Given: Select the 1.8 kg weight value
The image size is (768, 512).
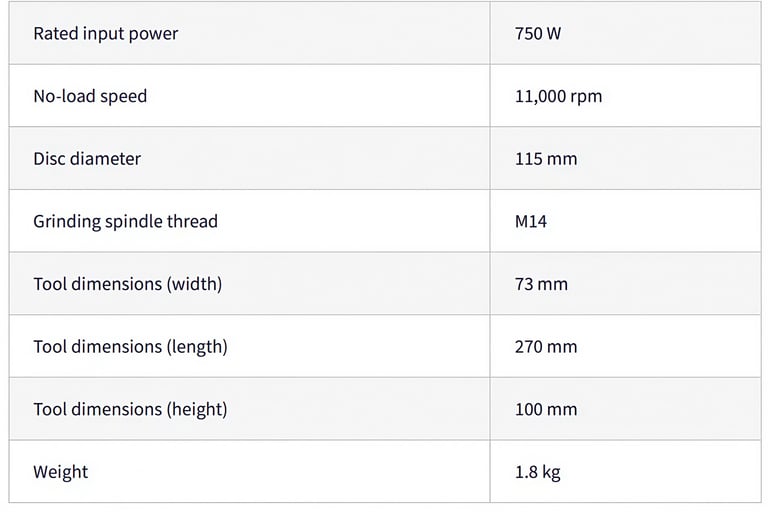Looking at the screenshot, I should (537, 472).
